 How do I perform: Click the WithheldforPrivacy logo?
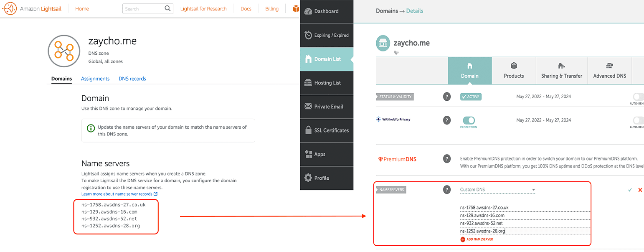393,120
